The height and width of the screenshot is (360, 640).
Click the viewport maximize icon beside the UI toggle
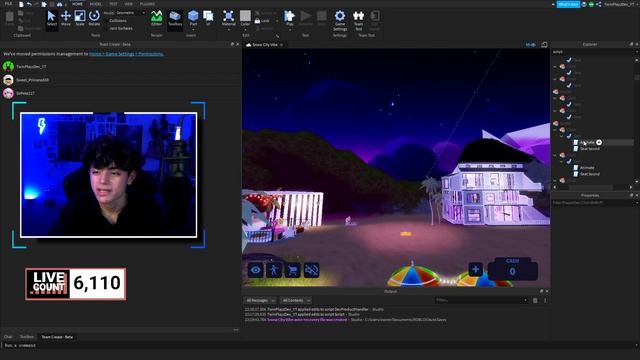pyautogui.click(x=544, y=44)
